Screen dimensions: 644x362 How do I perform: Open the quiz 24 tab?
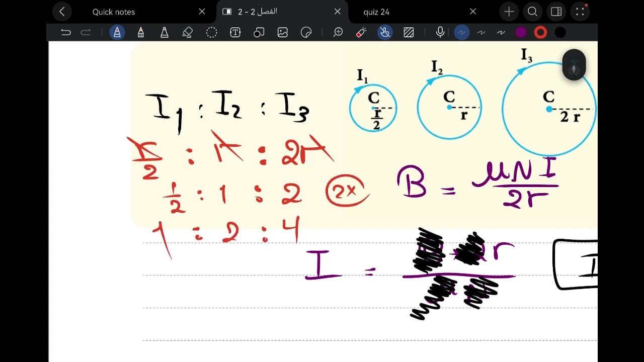pyautogui.click(x=376, y=12)
